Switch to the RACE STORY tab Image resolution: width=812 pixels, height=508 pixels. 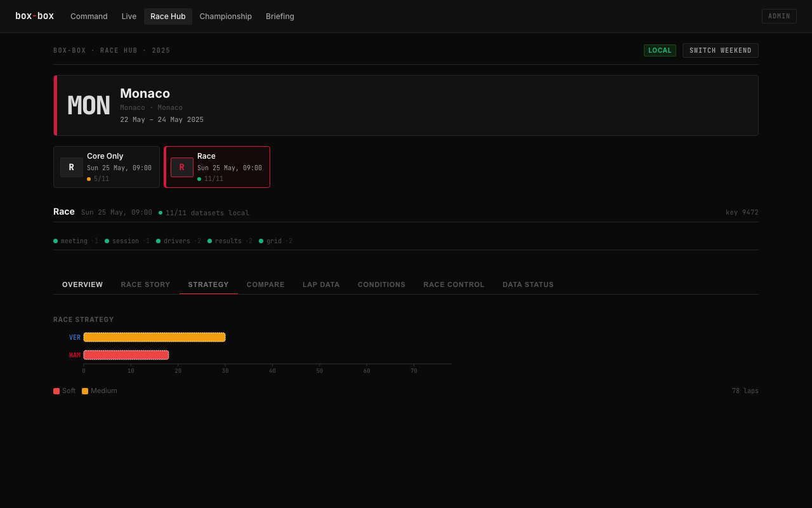click(x=145, y=284)
